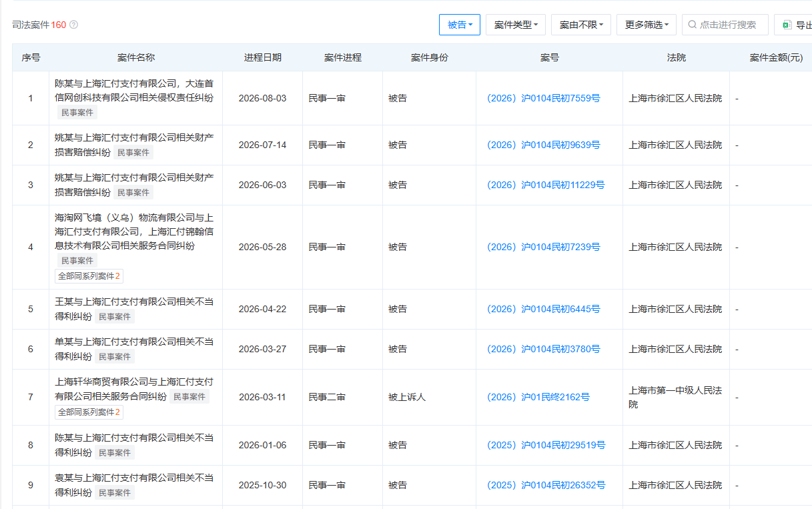Select case name 陈某...不当得利纠纷 in row 8
Image resolution: width=812 pixels, height=509 pixels.
coord(134,445)
